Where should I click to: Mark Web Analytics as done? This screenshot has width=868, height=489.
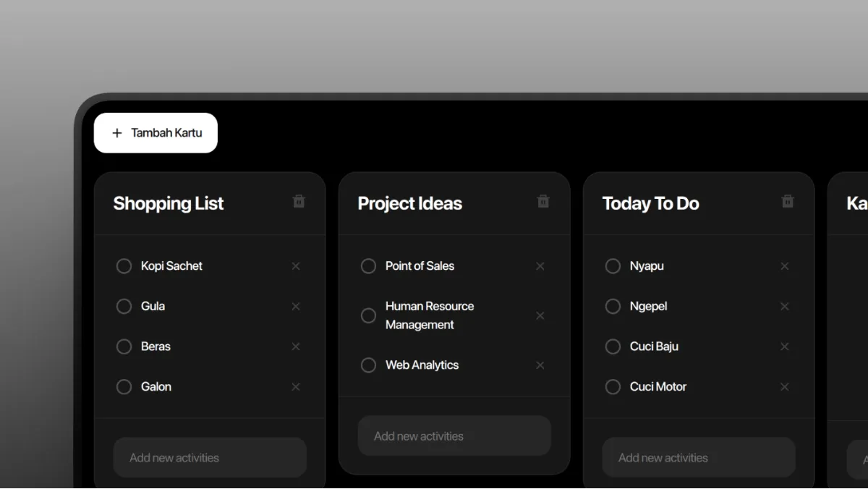point(368,365)
